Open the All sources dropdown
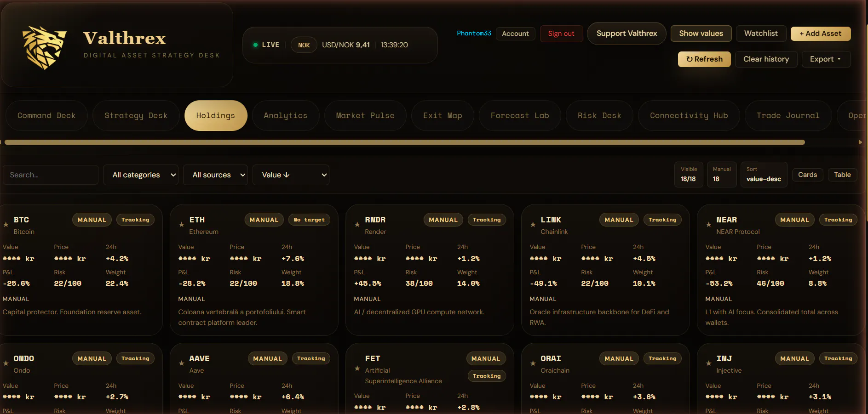The height and width of the screenshot is (414, 868). pos(215,175)
